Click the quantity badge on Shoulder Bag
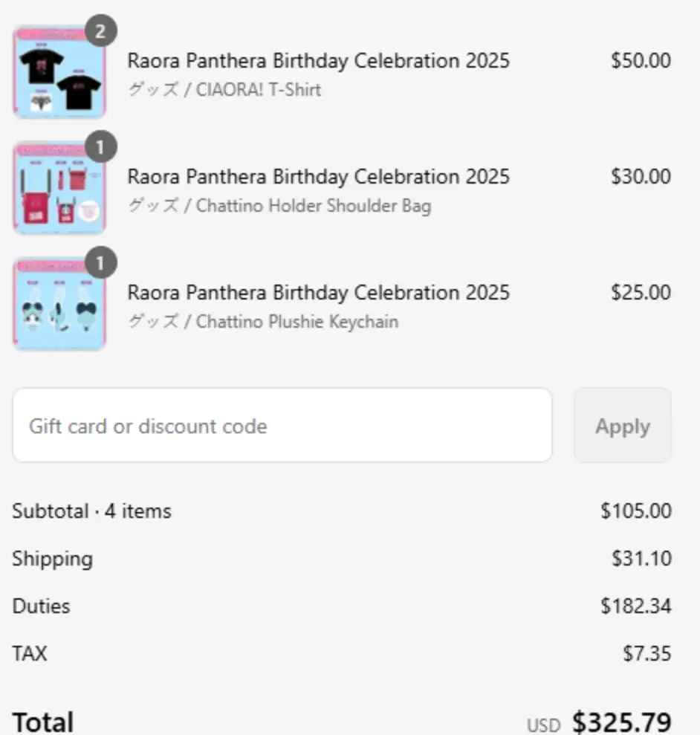Screen dimensions: 700x735 101,147
